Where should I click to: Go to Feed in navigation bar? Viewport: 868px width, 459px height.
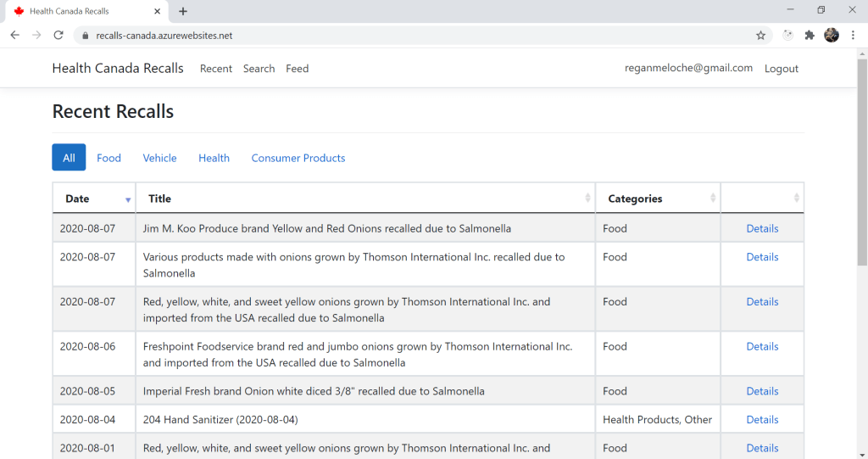(x=297, y=69)
